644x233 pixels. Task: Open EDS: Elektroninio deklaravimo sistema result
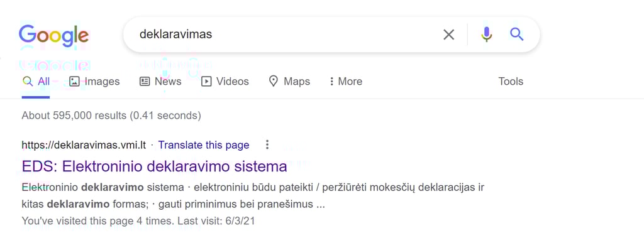(x=155, y=166)
